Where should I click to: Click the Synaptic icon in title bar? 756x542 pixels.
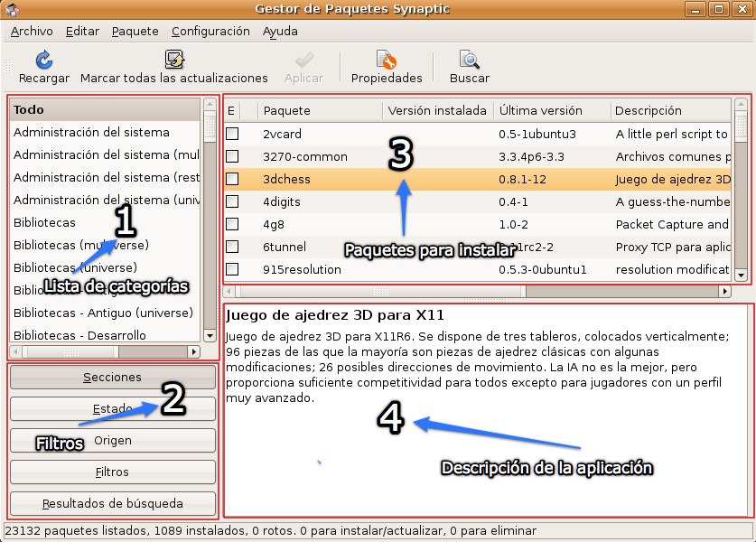(11, 10)
